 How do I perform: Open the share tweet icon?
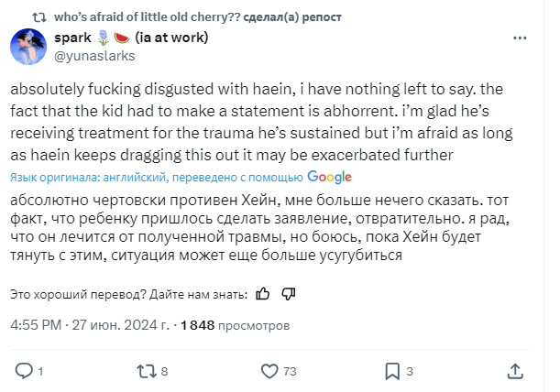click(x=516, y=371)
